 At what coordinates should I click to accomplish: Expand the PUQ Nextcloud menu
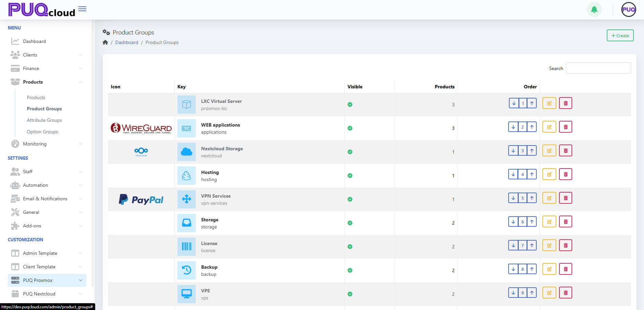coord(46,294)
